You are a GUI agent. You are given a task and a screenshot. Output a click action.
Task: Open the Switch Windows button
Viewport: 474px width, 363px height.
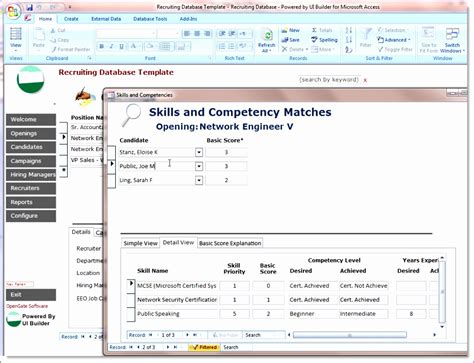point(452,40)
